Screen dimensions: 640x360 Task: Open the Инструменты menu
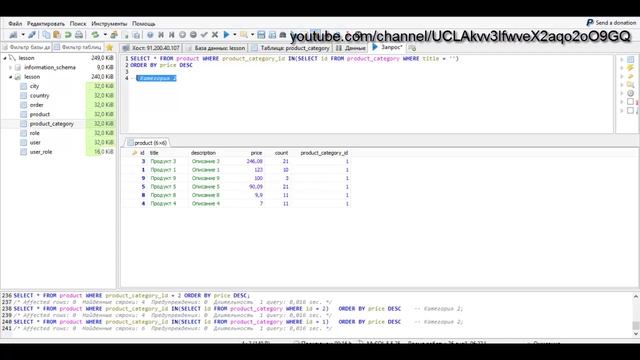(x=109, y=24)
